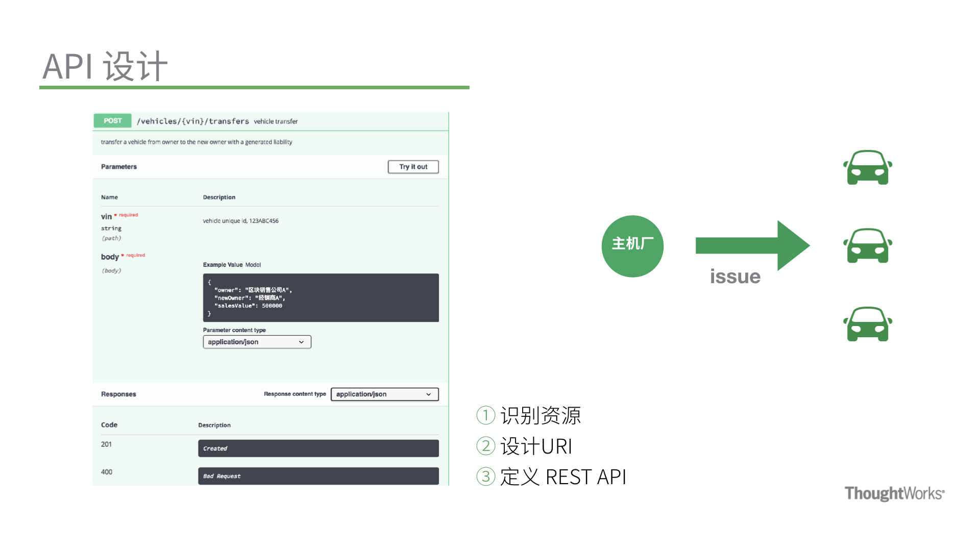Click the green issue arrow
The image size is (980, 551).
pos(753,246)
